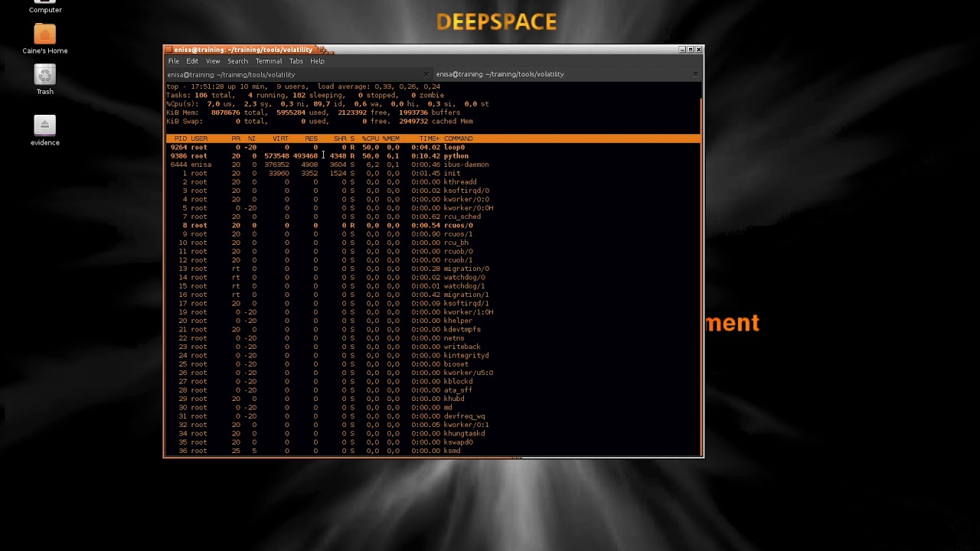
Task: Click the %CPU column header in top
Action: pos(371,139)
